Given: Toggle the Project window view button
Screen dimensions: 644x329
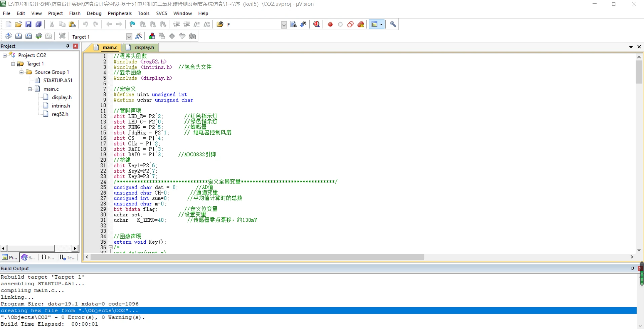Looking at the screenshot, I should 374,24.
